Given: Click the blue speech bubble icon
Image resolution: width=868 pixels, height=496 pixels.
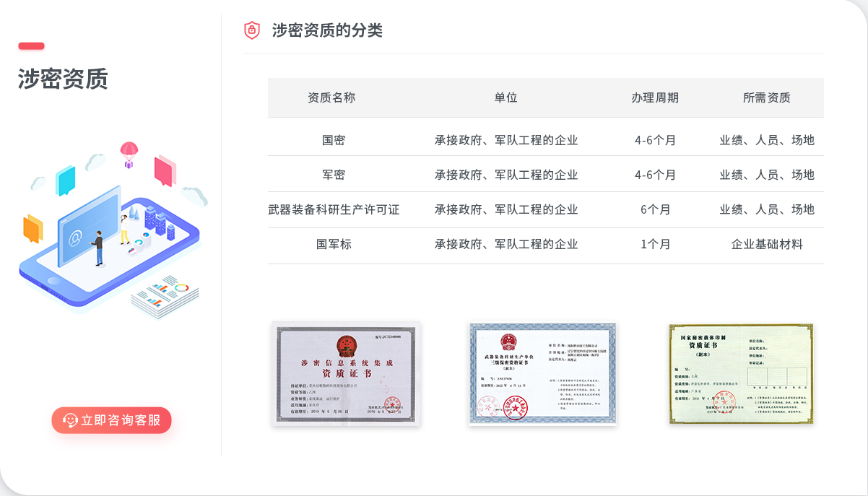Looking at the screenshot, I should 66,180.
